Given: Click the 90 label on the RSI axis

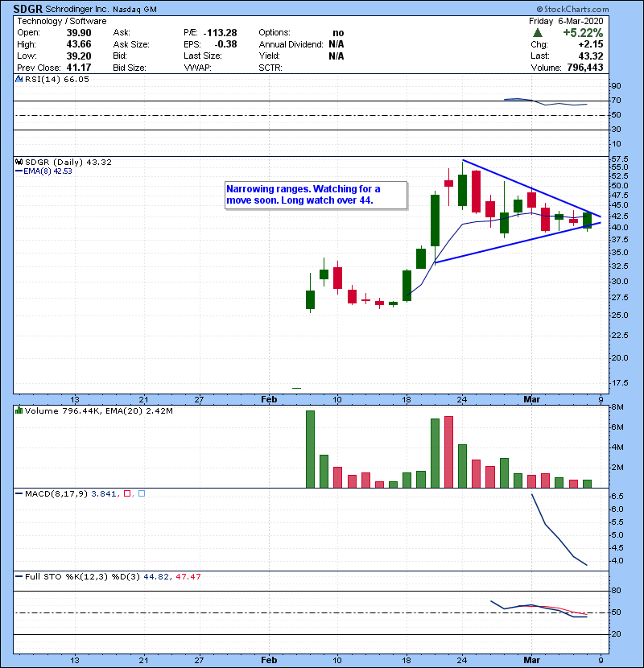Looking at the screenshot, I should [617, 85].
